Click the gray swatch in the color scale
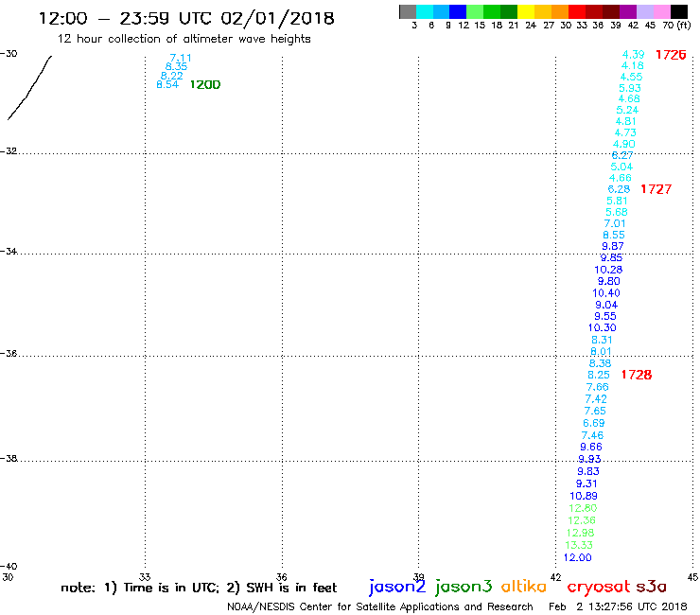The image size is (700, 615). 408,11
